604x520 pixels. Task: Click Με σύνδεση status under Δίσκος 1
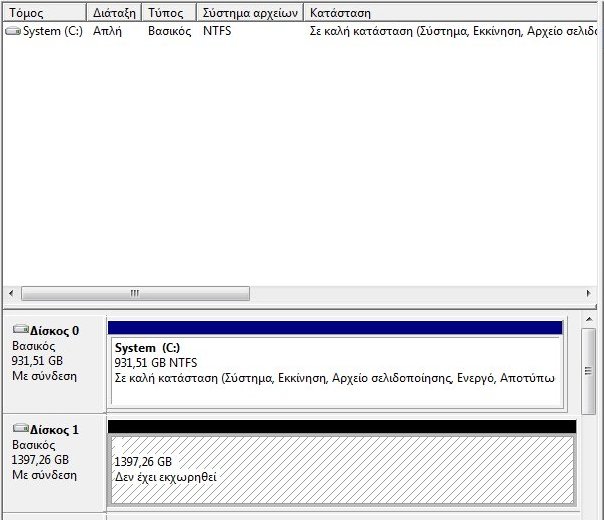click(x=44, y=475)
